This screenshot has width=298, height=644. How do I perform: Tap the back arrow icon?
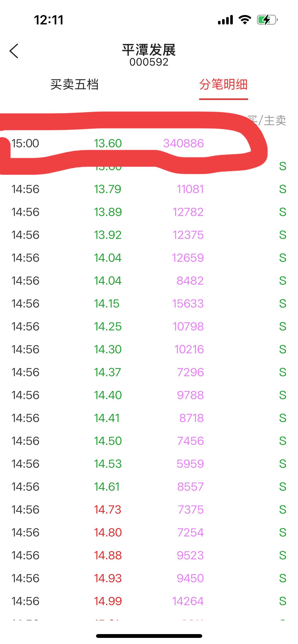click(x=14, y=51)
